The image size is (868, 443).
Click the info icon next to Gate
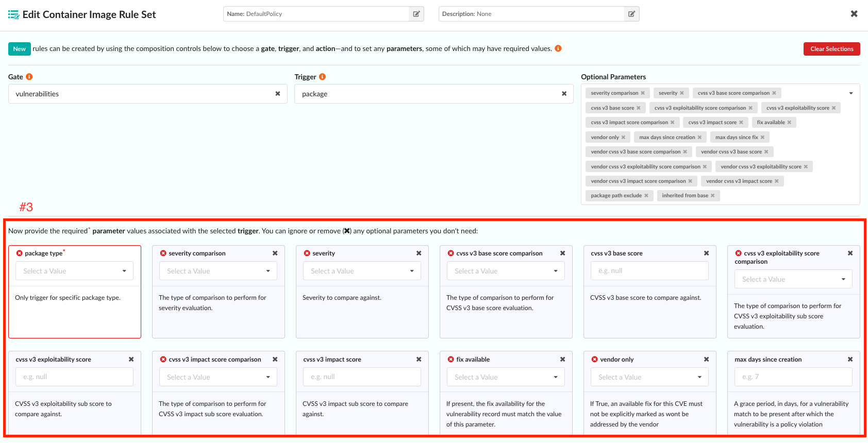(x=29, y=77)
